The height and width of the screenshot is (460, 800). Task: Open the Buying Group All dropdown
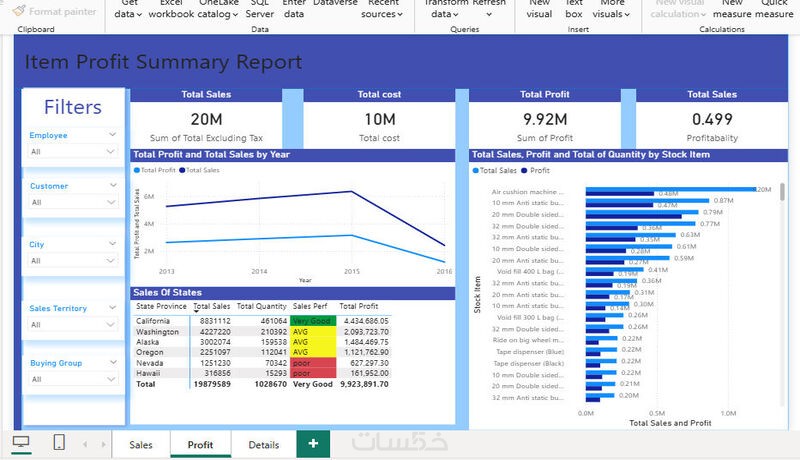[73, 379]
